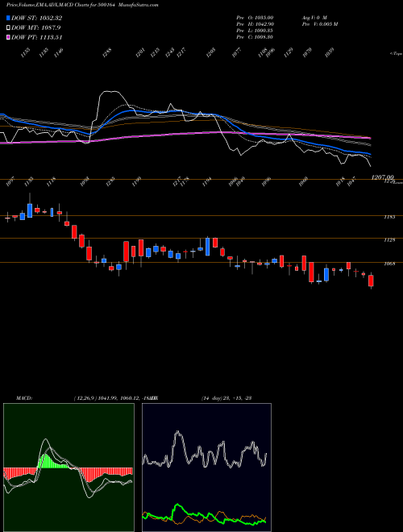Select the 'DOW MT: 1087.9' legend text

36,27
